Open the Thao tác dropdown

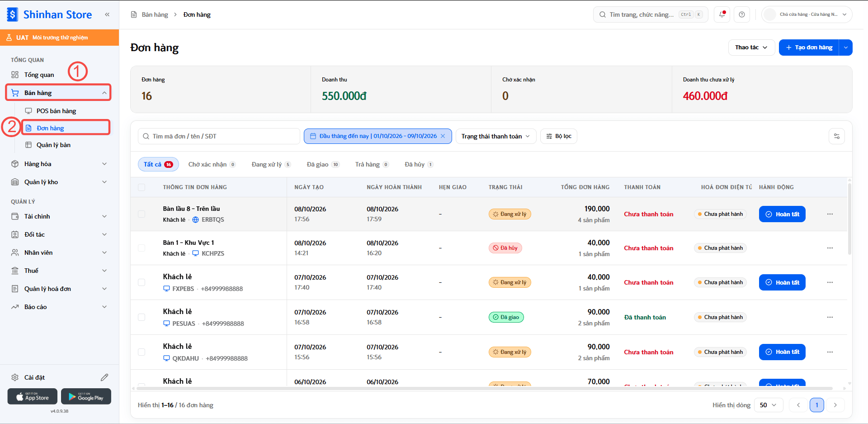pos(751,48)
